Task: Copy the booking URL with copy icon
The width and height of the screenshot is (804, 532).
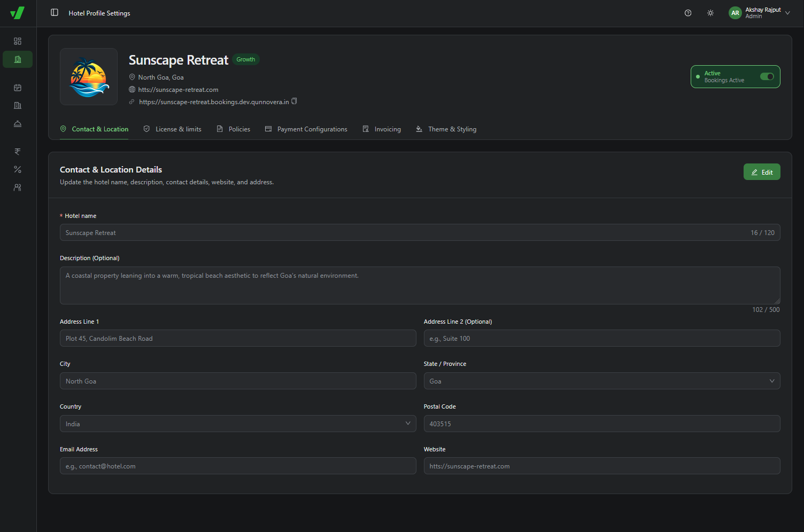Action: pyautogui.click(x=294, y=101)
